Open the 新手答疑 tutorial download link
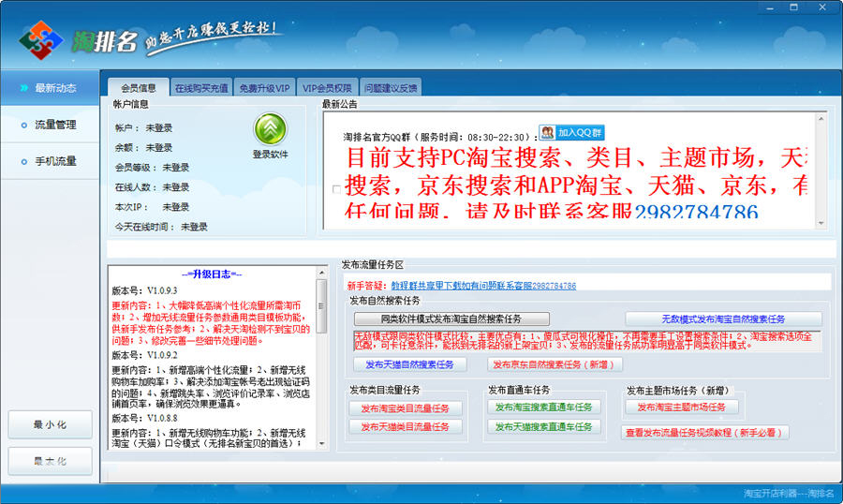The image size is (843, 504). [483, 286]
